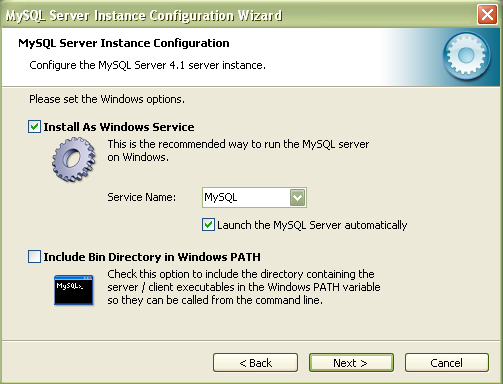Open the Service Name dropdown arrow

(x=297, y=198)
